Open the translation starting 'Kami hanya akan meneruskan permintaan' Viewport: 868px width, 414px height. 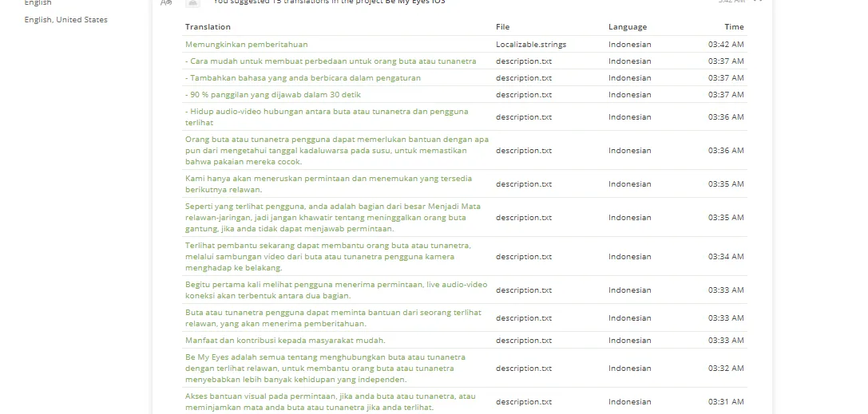pyautogui.click(x=329, y=184)
